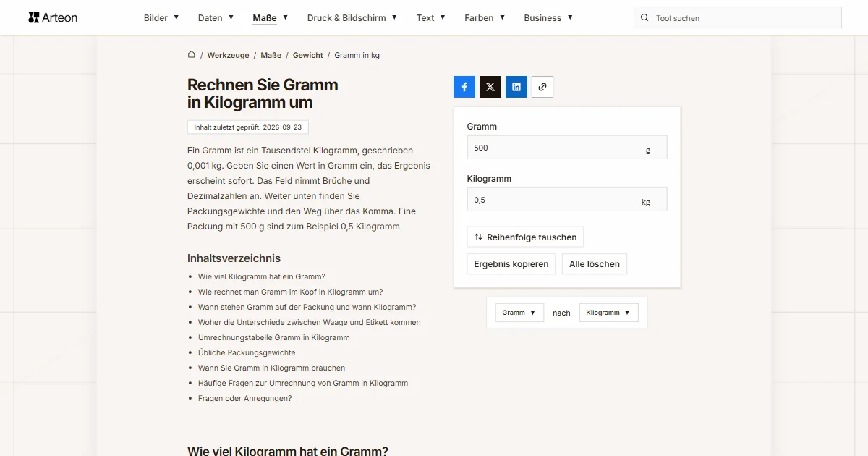Go to home via breadcrumb house icon
868x456 pixels.
point(192,55)
